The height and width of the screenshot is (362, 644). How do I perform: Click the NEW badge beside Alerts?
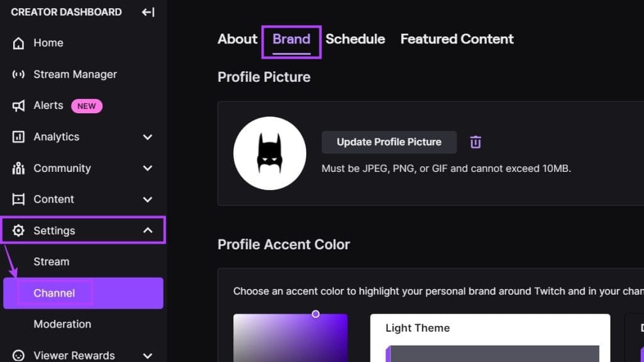[x=87, y=106]
